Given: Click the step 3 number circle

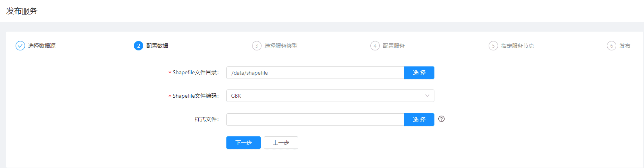Looking at the screenshot, I should tap(257, 46).
